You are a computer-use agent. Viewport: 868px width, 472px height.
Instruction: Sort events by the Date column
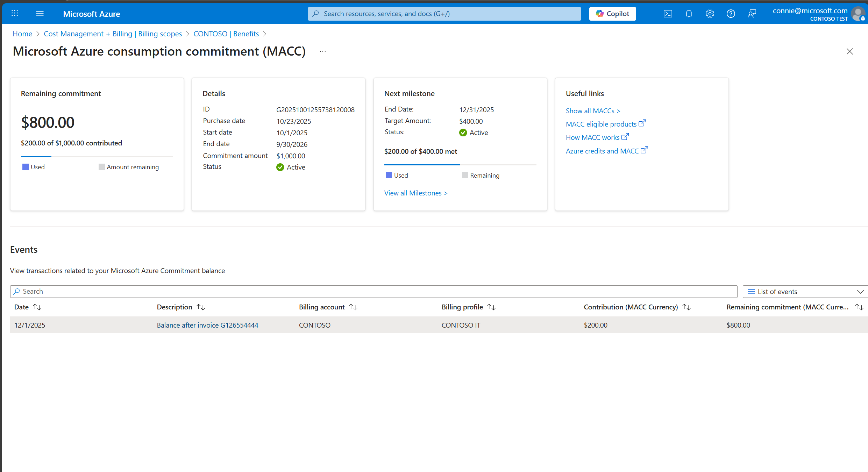pyautogui.click(x=37, y=307)
